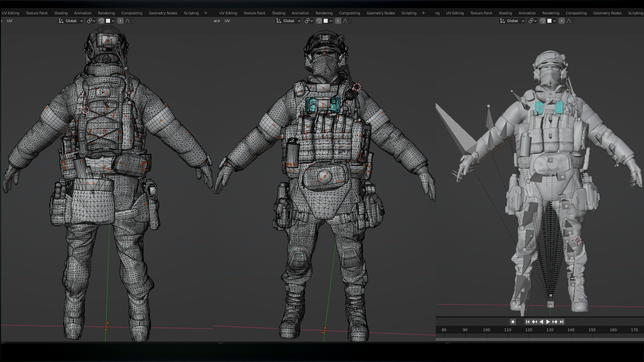The width and height of the screenshot is (644, 362).
Task: Open Geometry Nodes tab in left window
Action: 163,13
